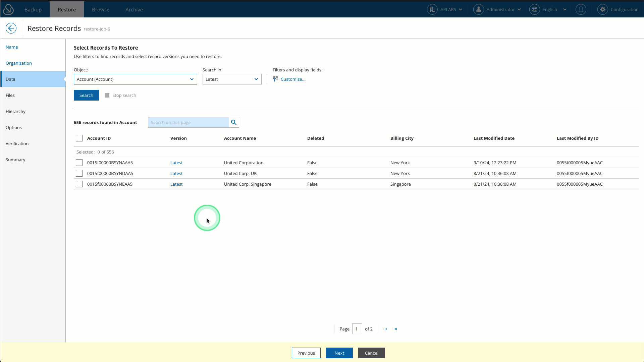Tick the select-all header checkbox
Screen dimensions: 644x362
[x=79, y=138]
